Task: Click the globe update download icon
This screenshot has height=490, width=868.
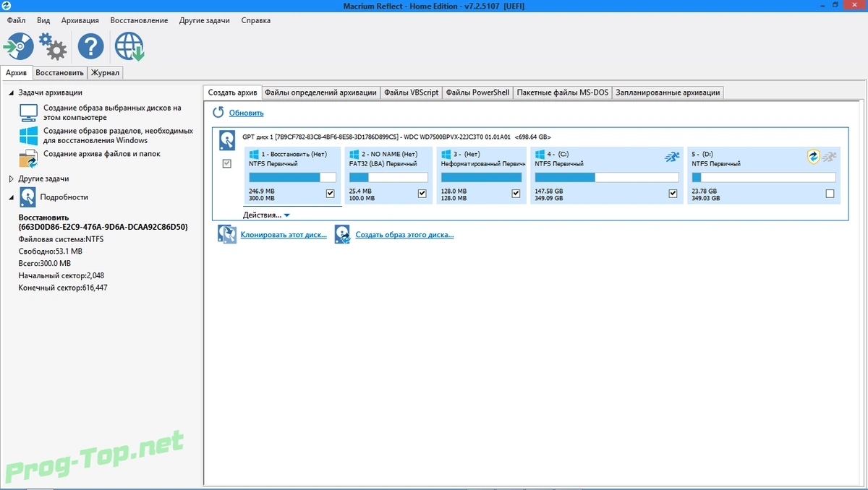Action: (x=129, y=47)
